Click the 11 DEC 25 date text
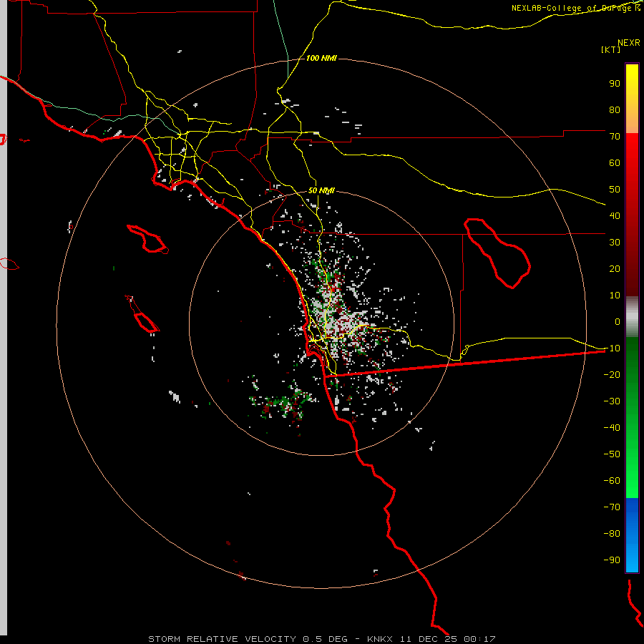The image size is (644, 644). [x=429, y=639]
